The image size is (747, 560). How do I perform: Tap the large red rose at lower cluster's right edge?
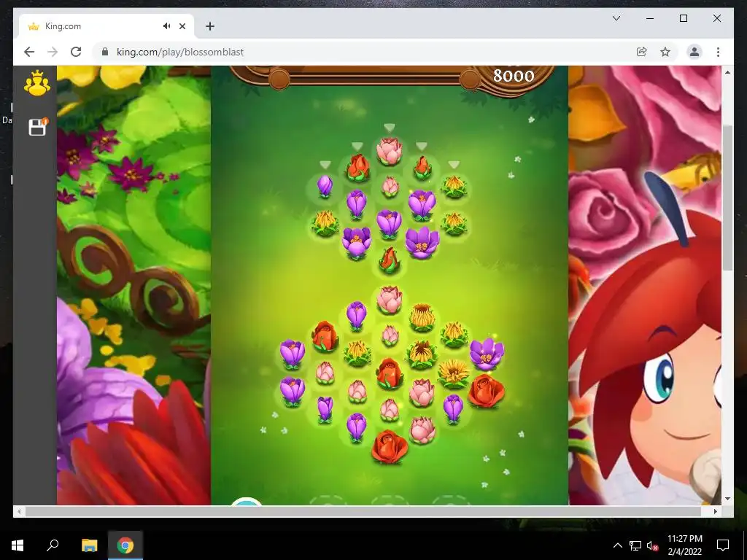click(487, 391)
